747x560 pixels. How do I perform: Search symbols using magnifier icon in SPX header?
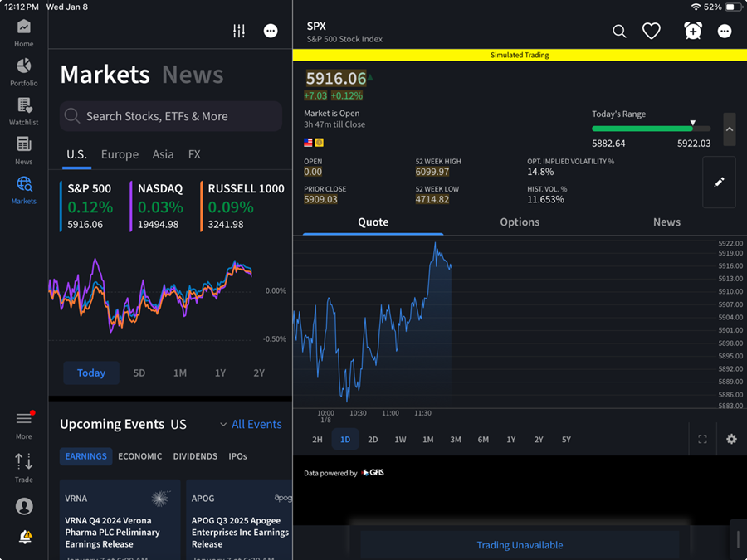click(x=619, y=32)
